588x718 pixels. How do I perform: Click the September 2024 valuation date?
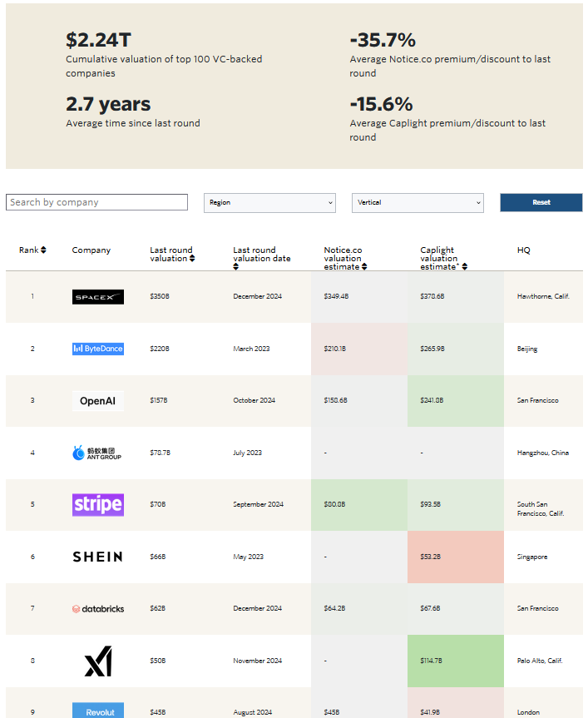click(259, 504)
